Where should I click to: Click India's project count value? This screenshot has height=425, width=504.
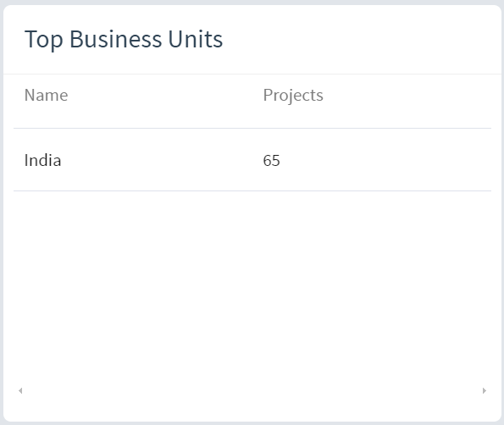272,160
